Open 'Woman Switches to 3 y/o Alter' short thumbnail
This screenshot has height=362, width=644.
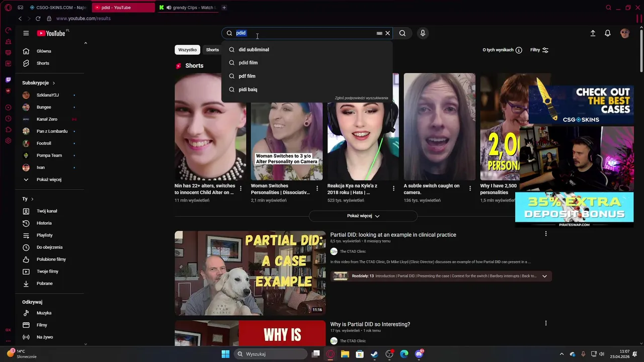point(287,127)
